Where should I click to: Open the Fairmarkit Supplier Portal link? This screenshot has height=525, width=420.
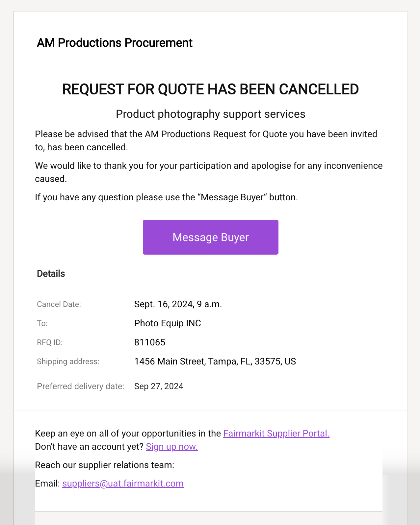(x=276, y=433)
